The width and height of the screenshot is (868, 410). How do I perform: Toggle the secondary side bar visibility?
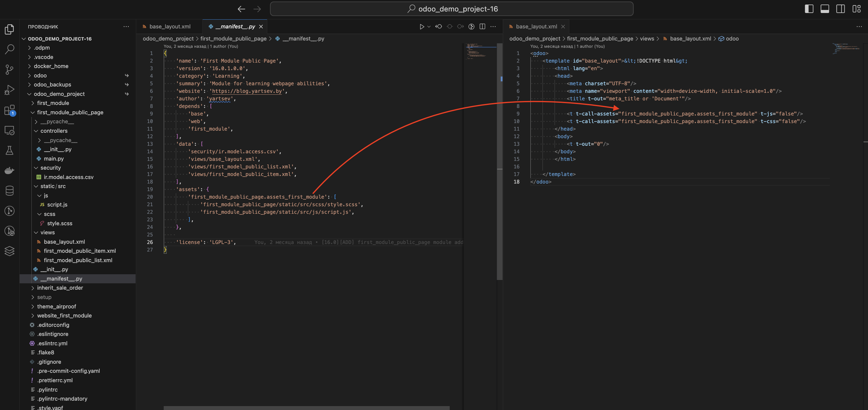[x=841, y=9]
